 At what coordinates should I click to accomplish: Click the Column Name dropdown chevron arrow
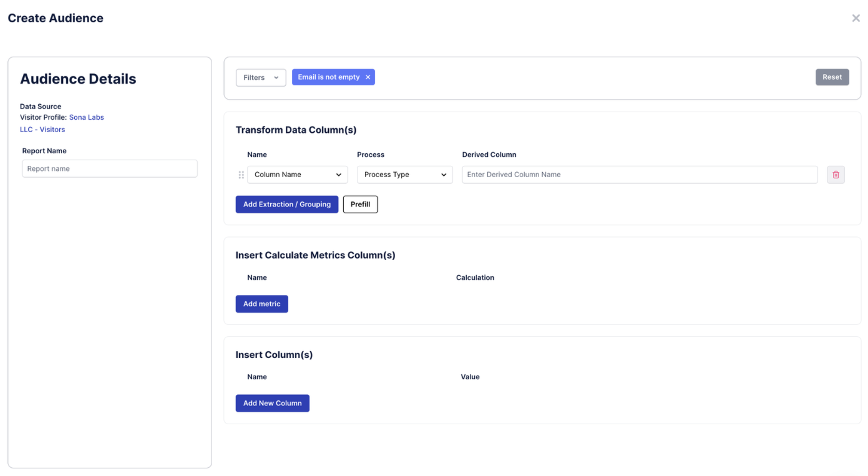[338, 174]
